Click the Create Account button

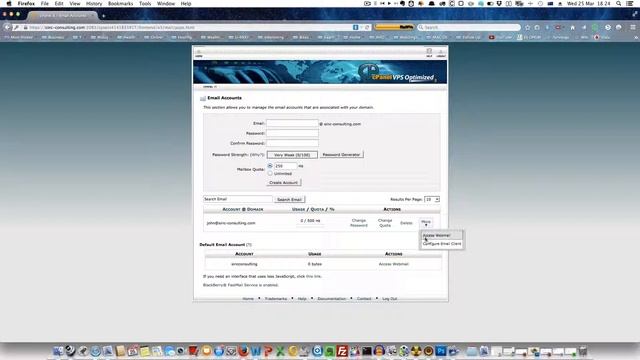(284, 182)
